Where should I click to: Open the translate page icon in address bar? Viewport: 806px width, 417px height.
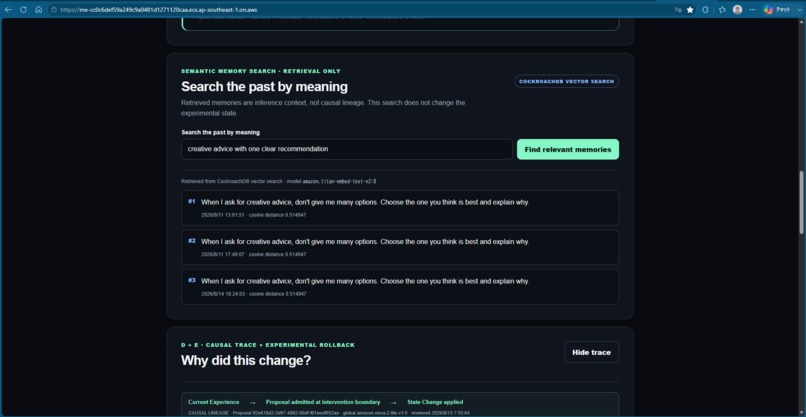click(678, 9)
